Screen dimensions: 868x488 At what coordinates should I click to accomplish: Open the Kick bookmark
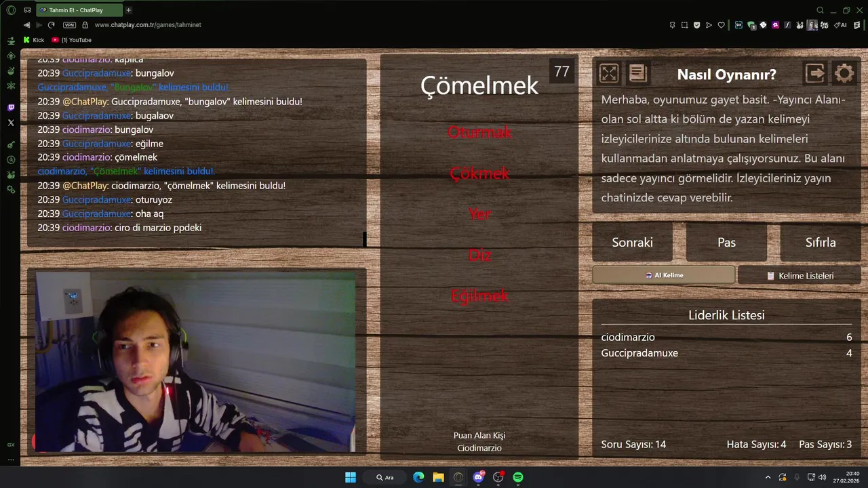click(x=34, y=40)
